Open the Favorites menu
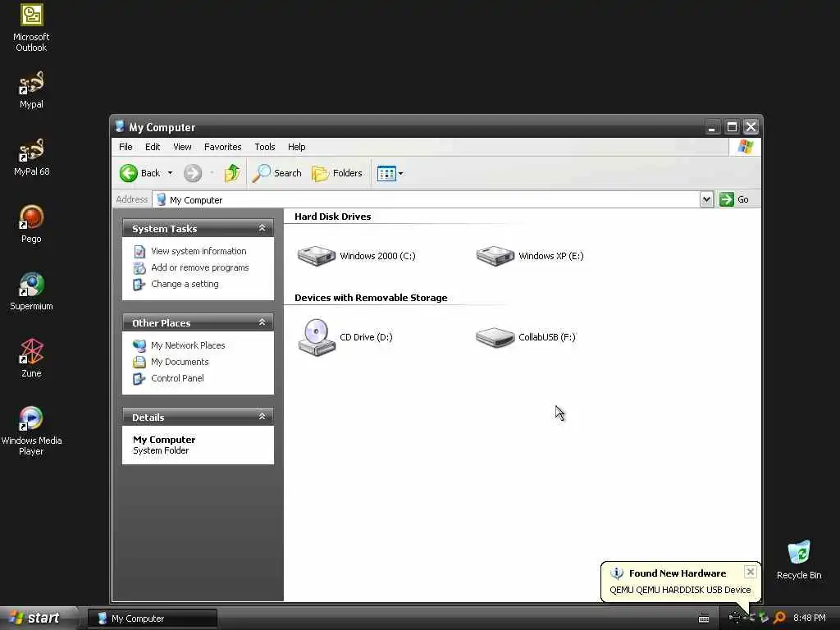The height and width of the screenshot is (630, 840). [223, 147]
